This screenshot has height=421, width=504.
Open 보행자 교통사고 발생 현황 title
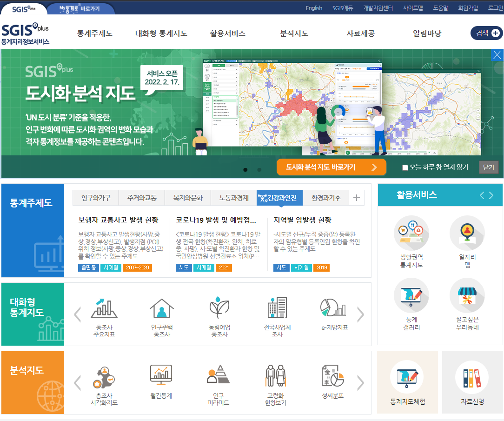[x=118, y=220]
